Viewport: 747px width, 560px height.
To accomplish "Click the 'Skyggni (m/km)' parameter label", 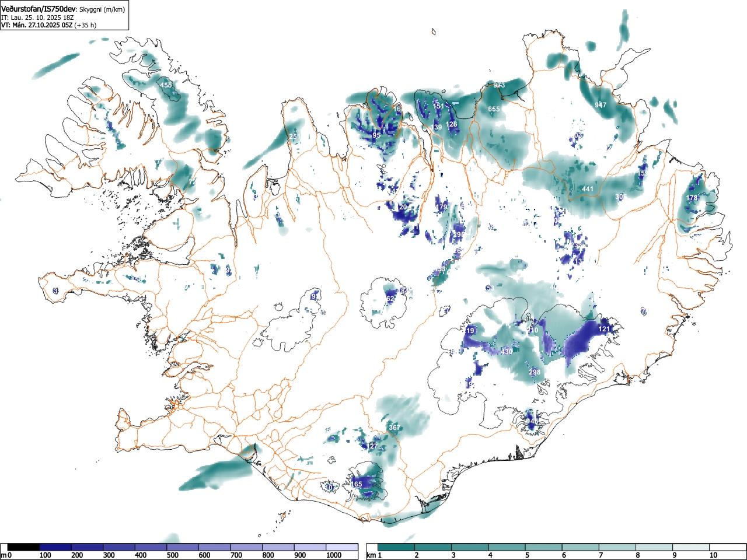I will (x=102, y=9).
